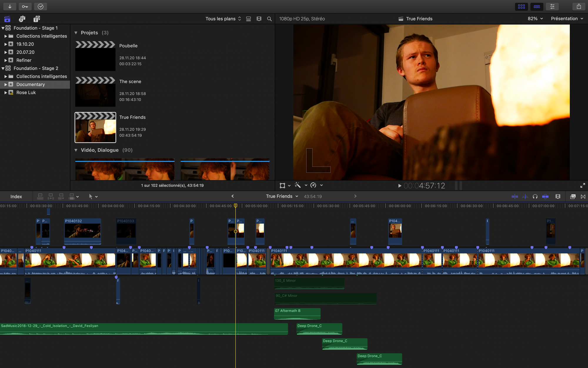Toggle clip appearance list view icon
The image size is (588, 368).
pyautogui.click(x=248, y=19)
